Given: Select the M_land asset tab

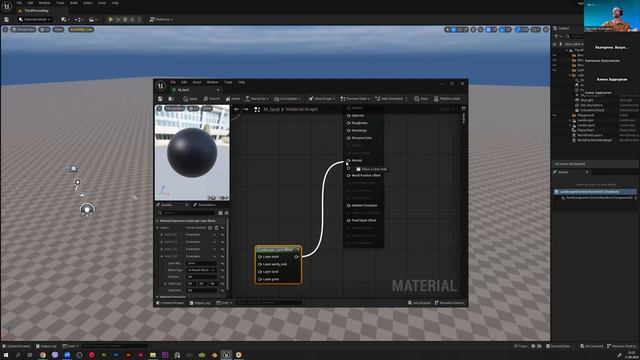Looking at the screenshot, I should pos(195,90).
